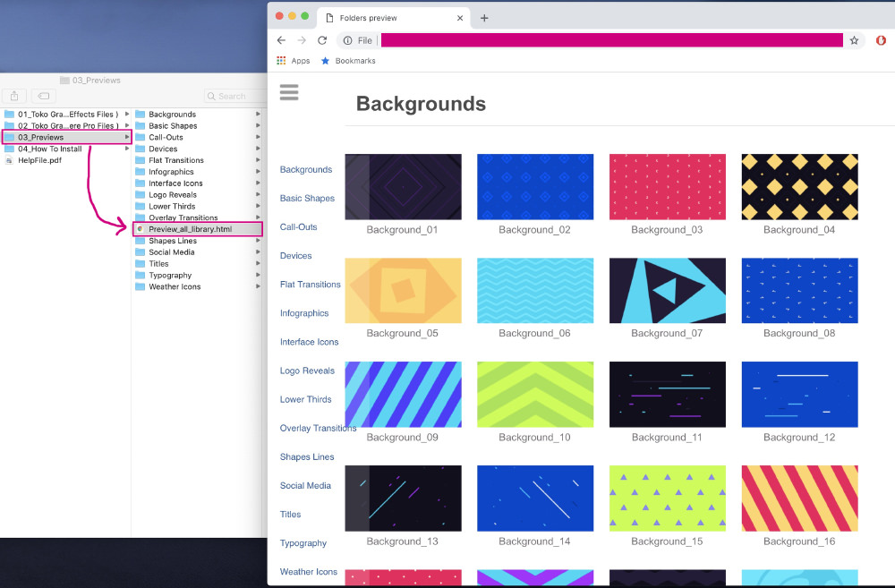895x588 pixels.
Task: Click the browser reload icon
Action: pyautogui.click(x=322, y=40)
